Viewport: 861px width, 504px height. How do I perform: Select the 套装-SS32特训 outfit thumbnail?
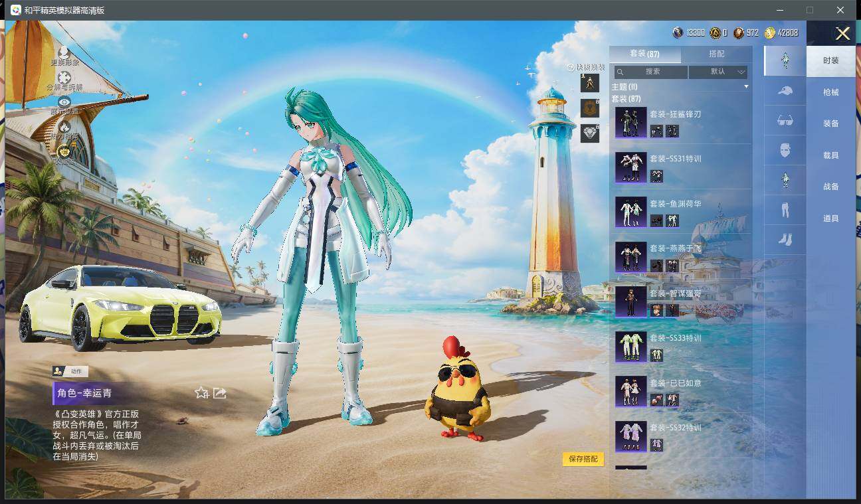630,436
